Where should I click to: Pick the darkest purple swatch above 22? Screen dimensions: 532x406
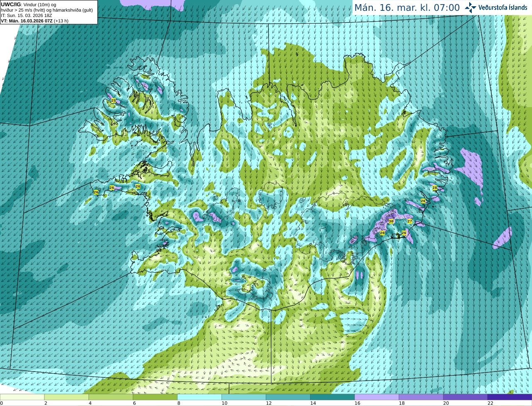click(x=510, y=397)
